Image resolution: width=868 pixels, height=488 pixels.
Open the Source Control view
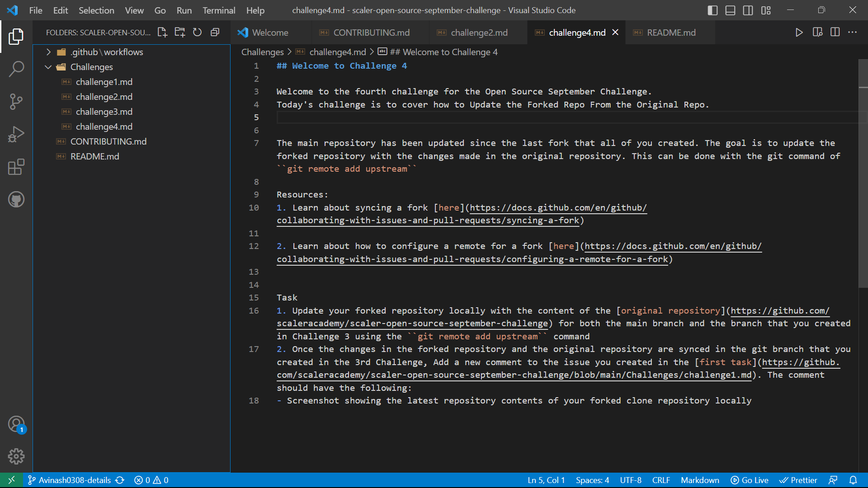click(16, 102)
